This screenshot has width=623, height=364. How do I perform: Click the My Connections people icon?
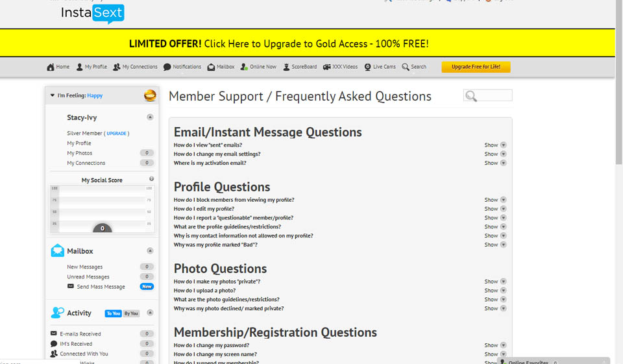click(116, 67)
